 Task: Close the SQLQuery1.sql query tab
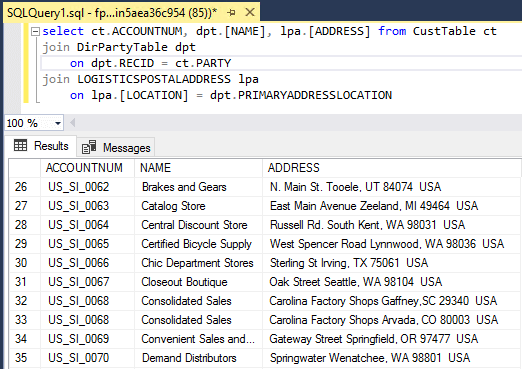pos(250,13)
